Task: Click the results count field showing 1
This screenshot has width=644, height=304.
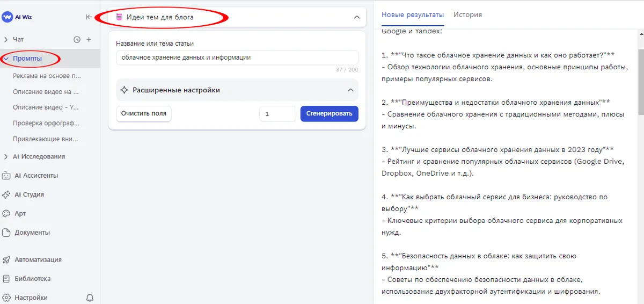Action: coord(277,114)
